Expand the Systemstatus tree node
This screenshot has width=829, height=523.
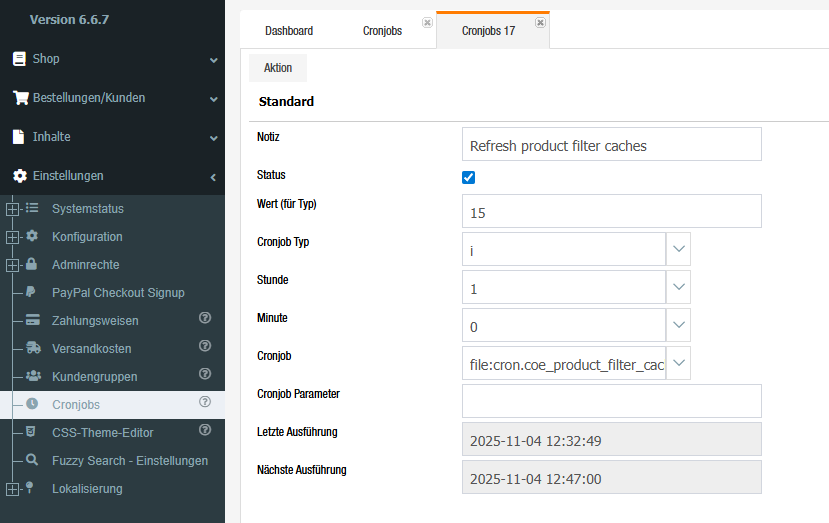pyautogui.click(x=12, y=209)
